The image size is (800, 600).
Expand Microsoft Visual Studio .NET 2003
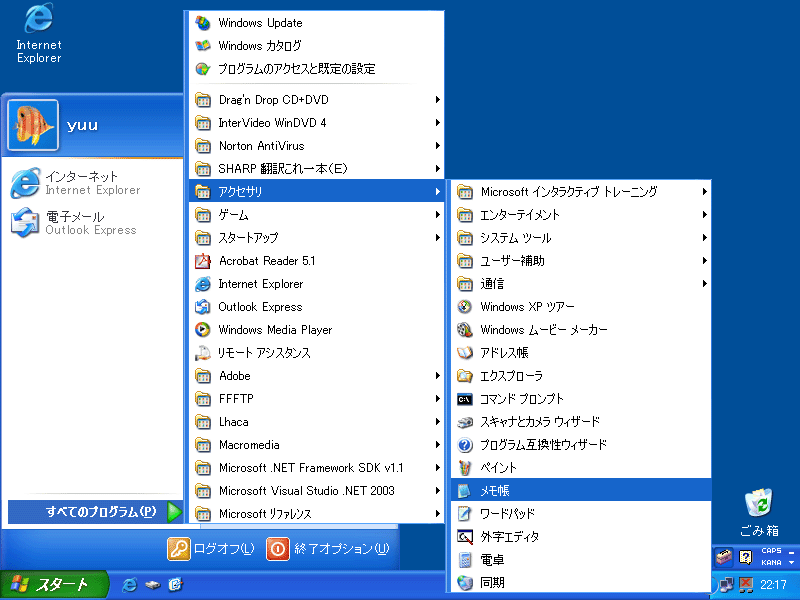pyautogui.click(x=316, y=491)
